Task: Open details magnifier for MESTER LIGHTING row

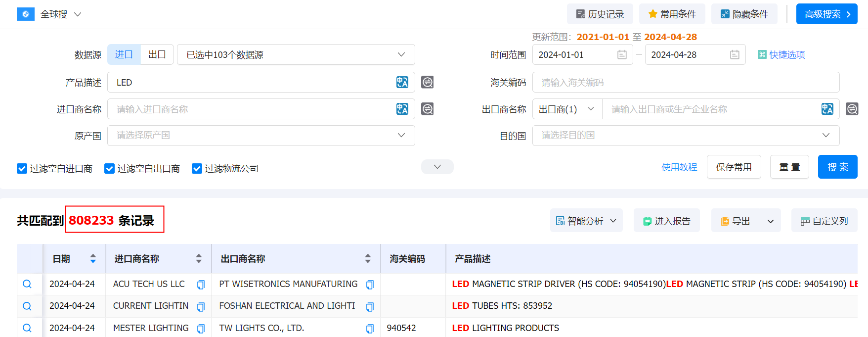Action: coord(27,328)
